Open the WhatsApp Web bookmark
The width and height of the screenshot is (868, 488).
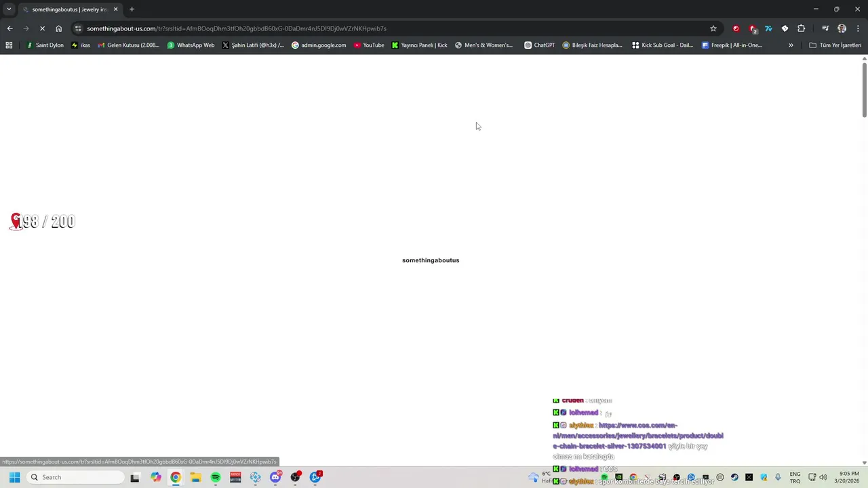(191, 45)
